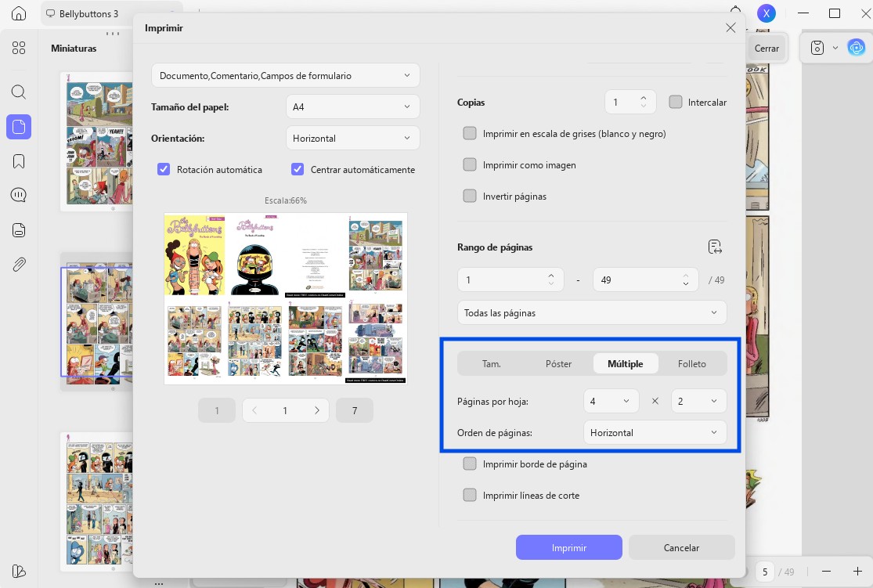The image size is (873, 588).
Task: Click the Cancelar button
Action: tap(681, 547)
